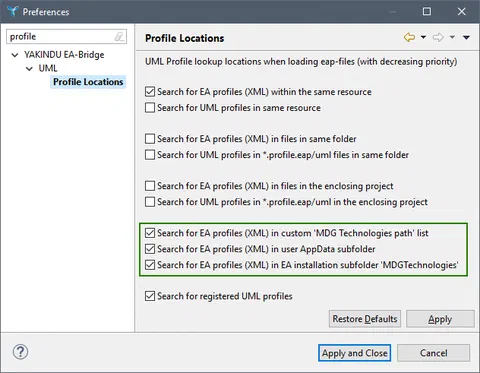Click the back navigation arrow icon
Image resolution: width=480 pixels, height=373 pixels.
pyautogui.click(x=409, y=37)
